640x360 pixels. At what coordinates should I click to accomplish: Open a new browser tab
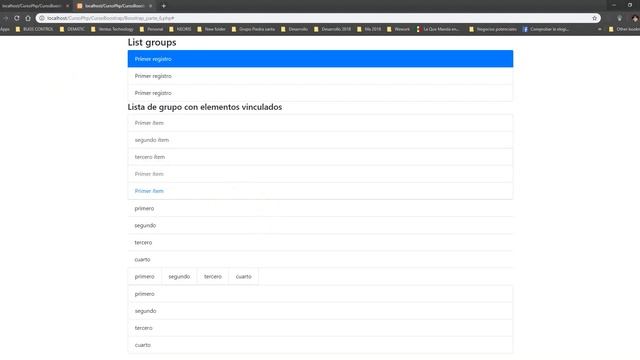coord(164,6)
